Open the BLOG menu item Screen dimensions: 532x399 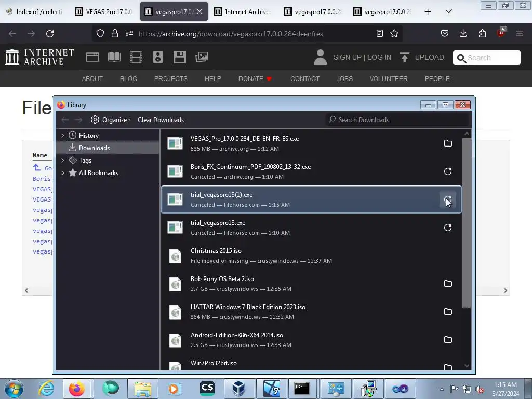(128, 79)
